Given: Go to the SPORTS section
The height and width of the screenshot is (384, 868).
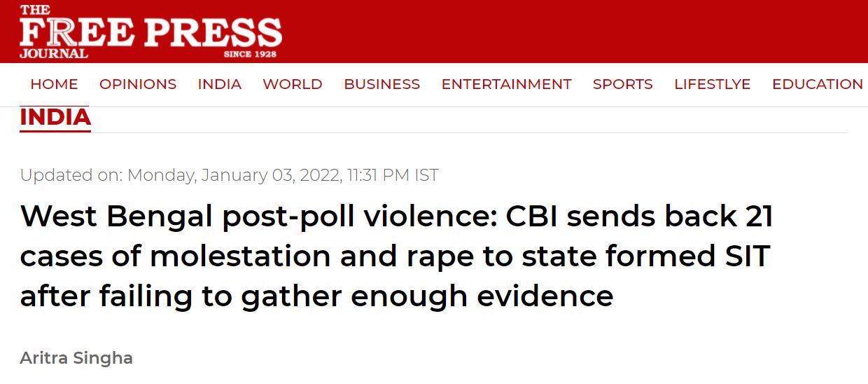Looking at the screenshot, I should point(622,84).
